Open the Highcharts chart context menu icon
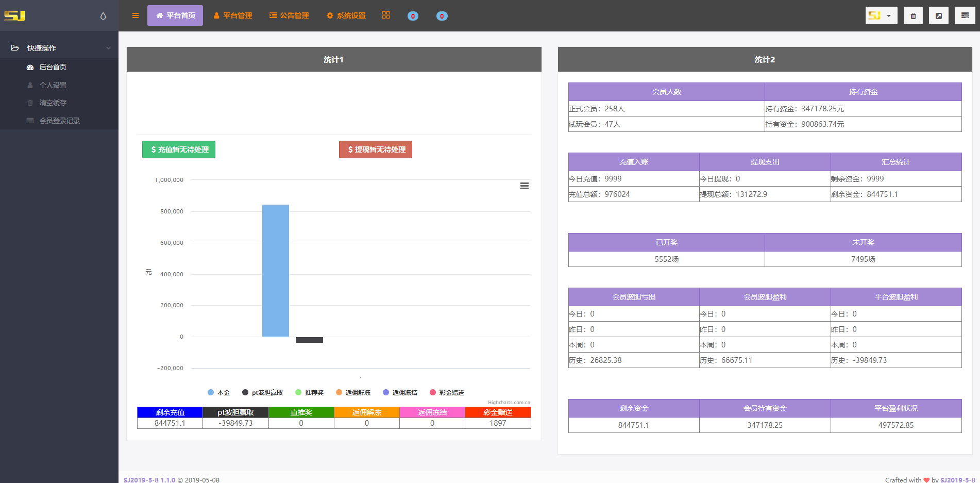Image resolution: width=980 pixels, height=483 pixels. 524,186
